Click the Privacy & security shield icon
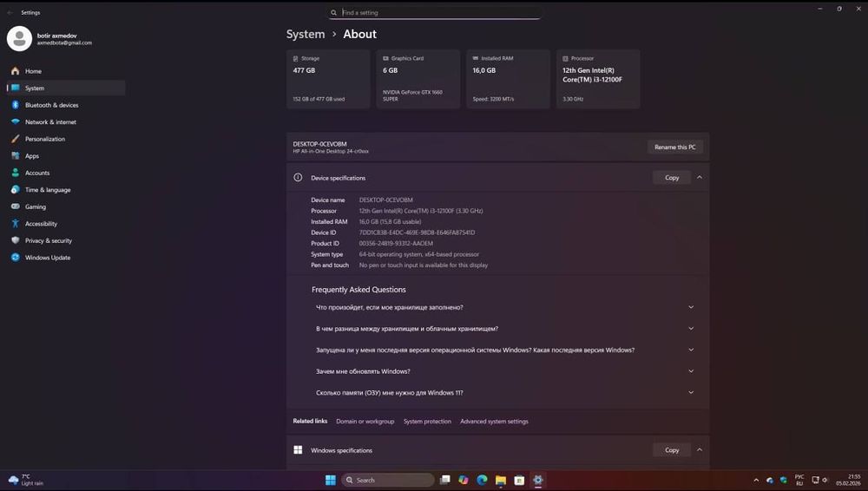868x491 pixels. pyautogui.click(x=16, y=240)
